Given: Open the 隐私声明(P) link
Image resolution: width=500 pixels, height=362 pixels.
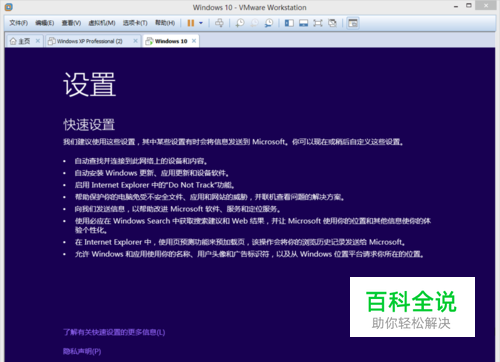Looking at the screenshot, I should pyautogui.click(x=82, y=351).
